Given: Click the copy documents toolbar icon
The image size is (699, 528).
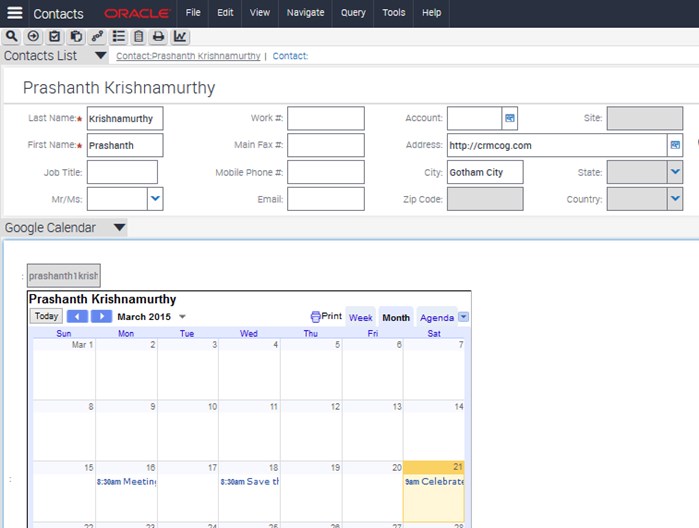Looking at the screenshot, I should [x=76, y=37].
